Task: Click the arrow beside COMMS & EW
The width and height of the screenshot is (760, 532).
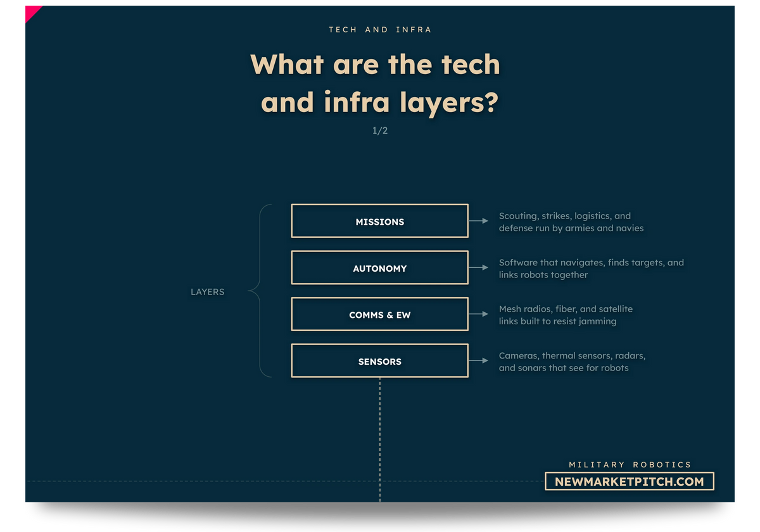Action: pos(479,314)
